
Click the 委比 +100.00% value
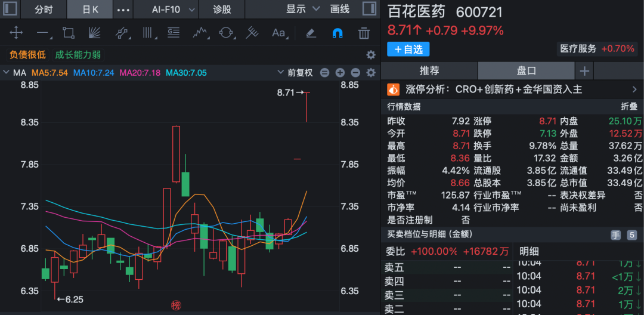coord(434,251)
